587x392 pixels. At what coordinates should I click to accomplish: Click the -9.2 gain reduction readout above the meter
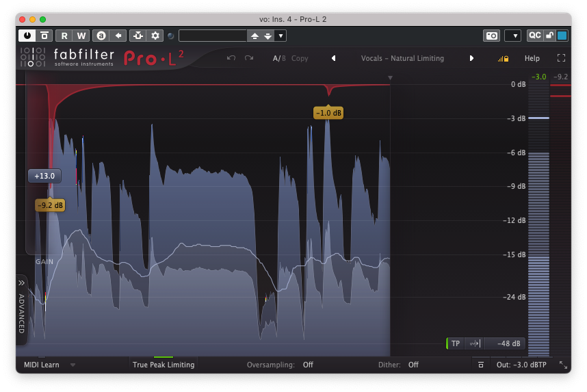[560, 77]
